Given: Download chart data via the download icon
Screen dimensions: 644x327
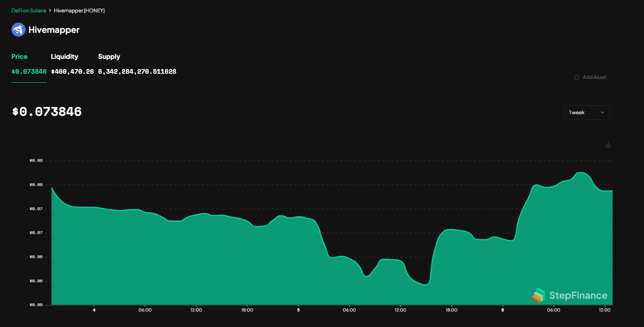Looking at the screenshot, I should (608, 145).
